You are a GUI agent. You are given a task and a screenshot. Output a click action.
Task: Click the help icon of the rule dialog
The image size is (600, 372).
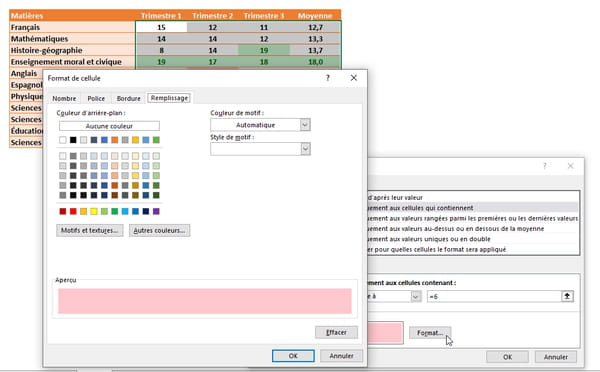[545, 166]
